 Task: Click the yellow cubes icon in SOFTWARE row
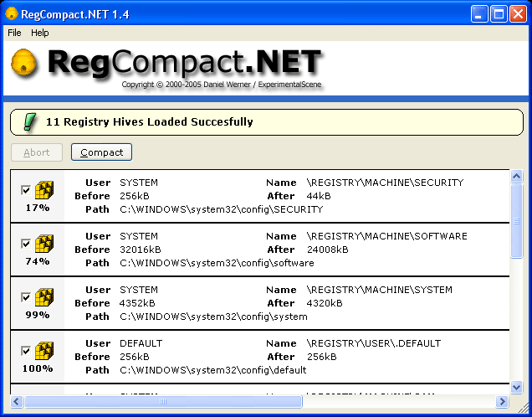tap(44, 244)
